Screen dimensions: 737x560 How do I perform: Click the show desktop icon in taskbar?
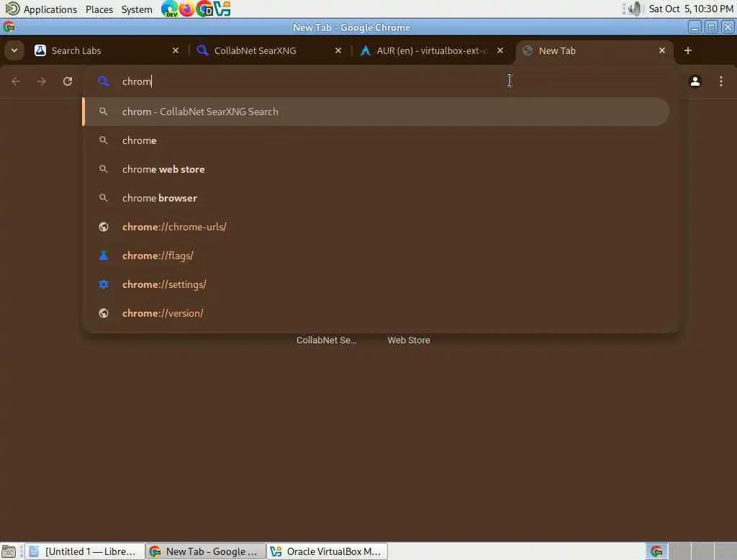[9, 551]
